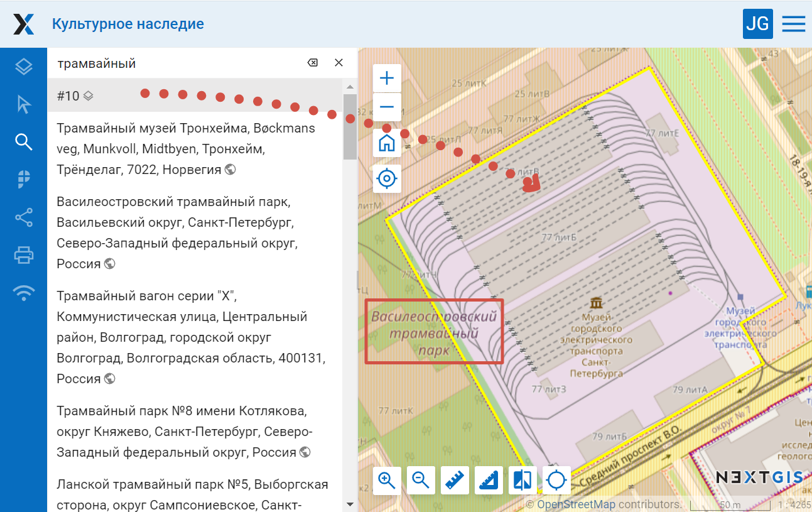Click the "25 литК" building label
Viewport: 812px width, 512px height.
click(x=469, y=84)
